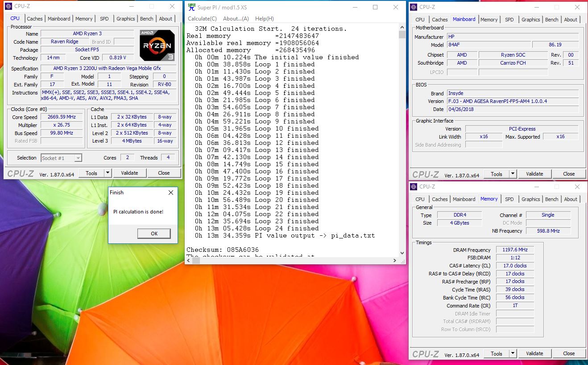Select CPU tab in the Memory window
The height and width of the screenshot is (365, 588).
pos(420,199)
